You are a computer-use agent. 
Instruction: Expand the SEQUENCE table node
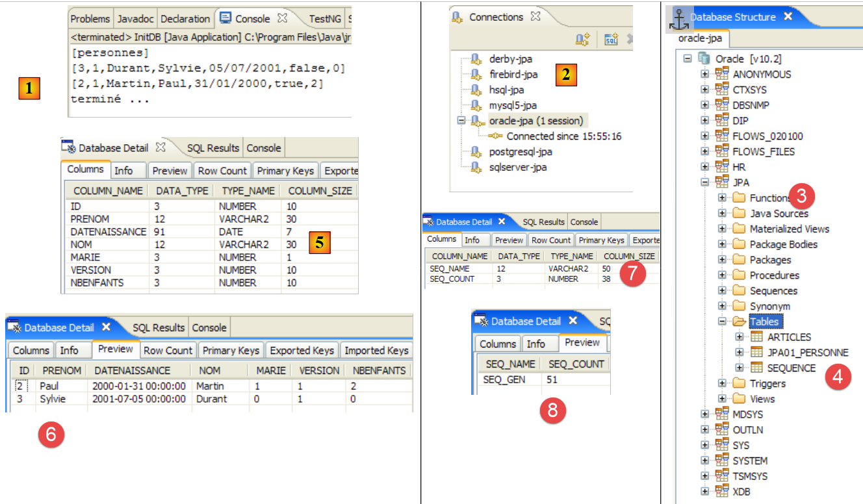pyautogui.click(x=739, y=368)
